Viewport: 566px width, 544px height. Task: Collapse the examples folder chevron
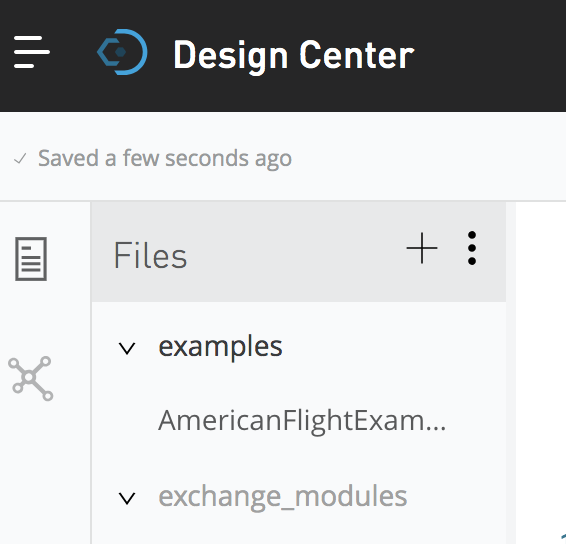127,348
